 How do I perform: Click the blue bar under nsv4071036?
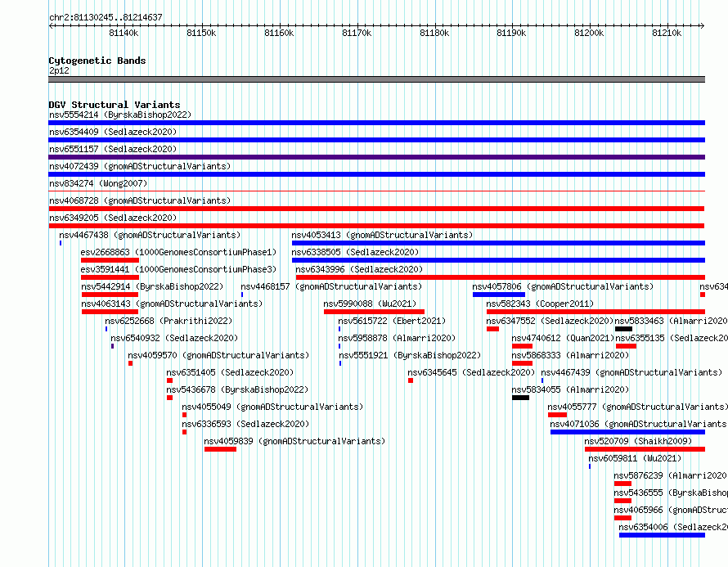tap(627, 432)
